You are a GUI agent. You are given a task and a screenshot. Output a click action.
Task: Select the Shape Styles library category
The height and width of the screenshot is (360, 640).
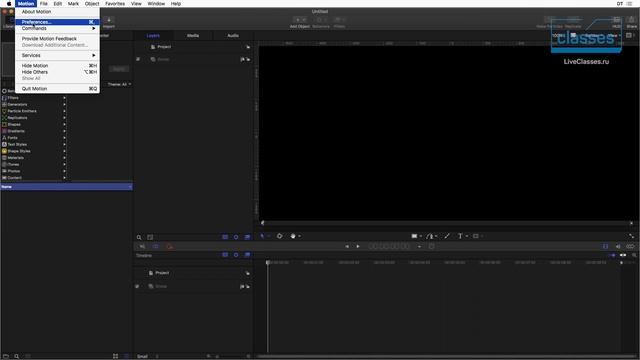(x=33, y=151)
